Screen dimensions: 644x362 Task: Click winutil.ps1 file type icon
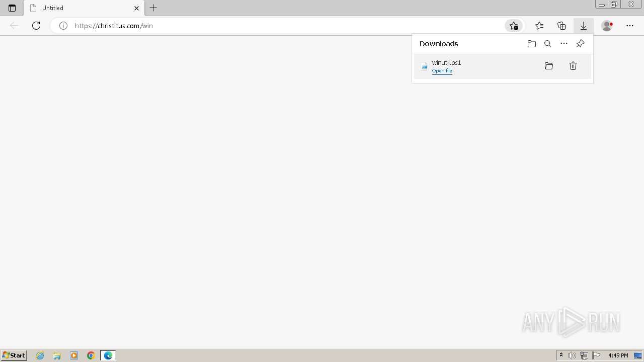click(x=424, y=66)
